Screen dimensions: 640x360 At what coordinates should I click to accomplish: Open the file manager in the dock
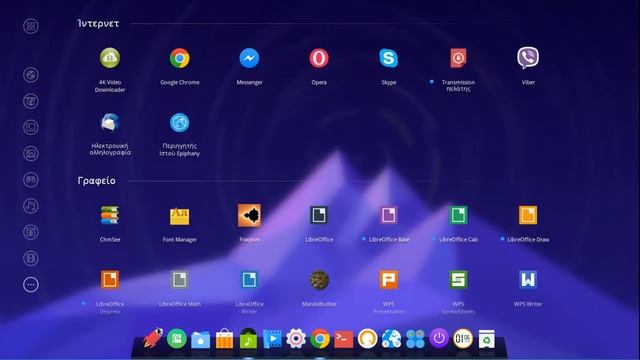(200, 339)
